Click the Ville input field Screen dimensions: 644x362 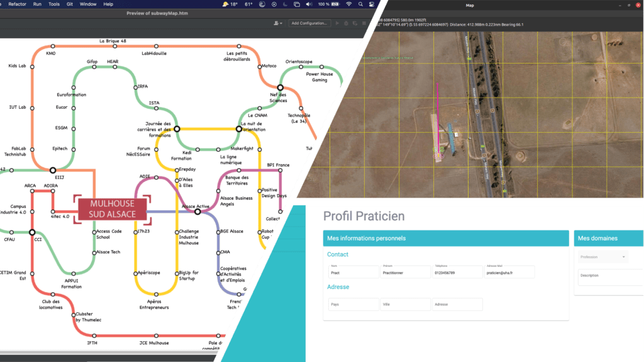406,305
